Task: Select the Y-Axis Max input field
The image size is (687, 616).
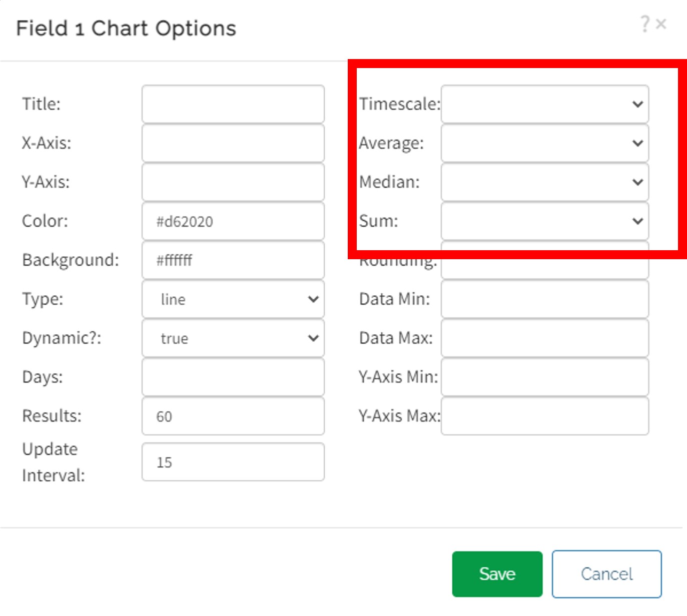Action: click(544, 416)
